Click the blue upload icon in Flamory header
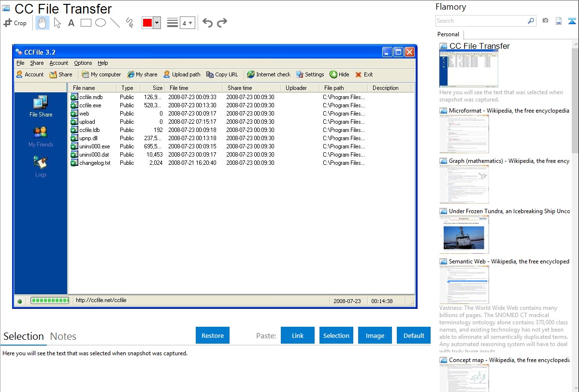This screenshot has width=579, height=392. tap(572, 21)
